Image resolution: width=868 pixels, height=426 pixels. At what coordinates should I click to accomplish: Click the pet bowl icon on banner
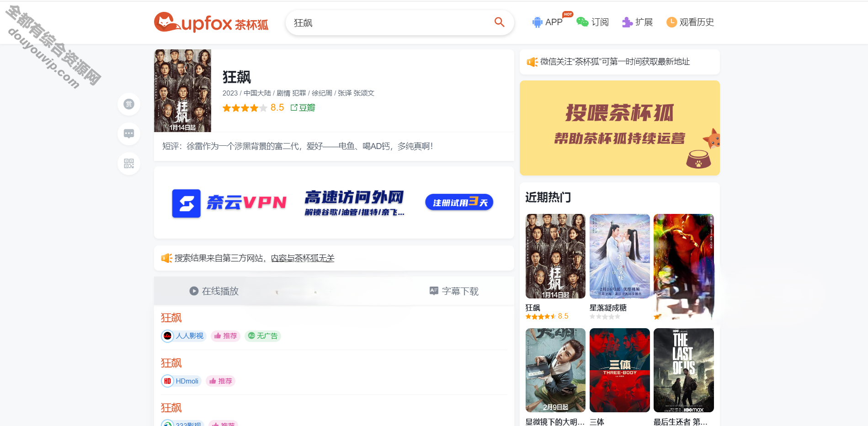698,160
